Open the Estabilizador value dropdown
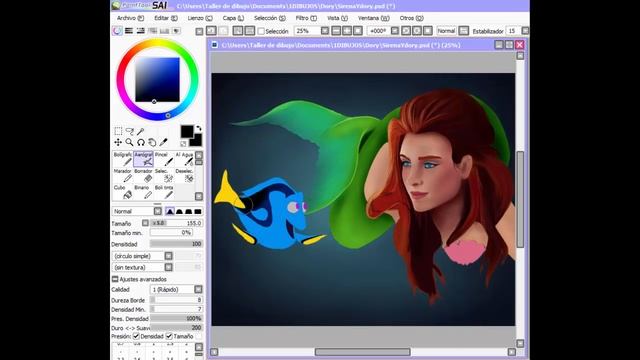 click(x=525, y=31)
